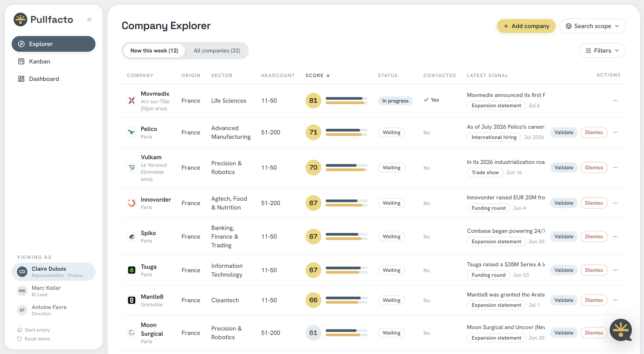
Task: Dismiss the Pelico company
Action: coord(594,132)
